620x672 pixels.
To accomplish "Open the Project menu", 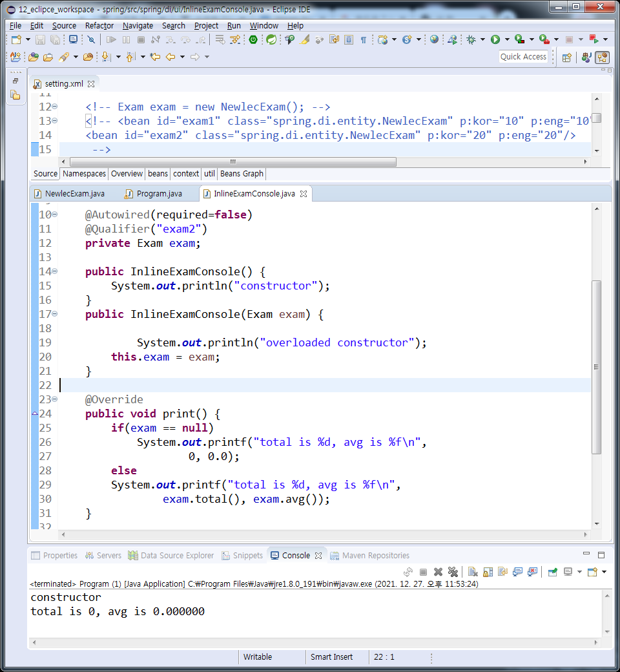I will [206, 26].
